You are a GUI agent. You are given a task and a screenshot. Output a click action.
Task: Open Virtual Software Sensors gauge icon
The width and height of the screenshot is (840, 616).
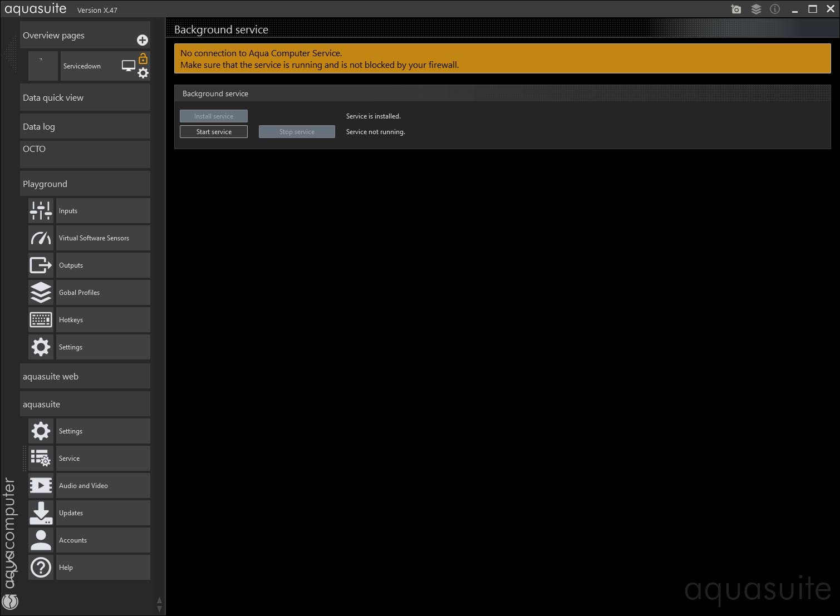point(41,238)
